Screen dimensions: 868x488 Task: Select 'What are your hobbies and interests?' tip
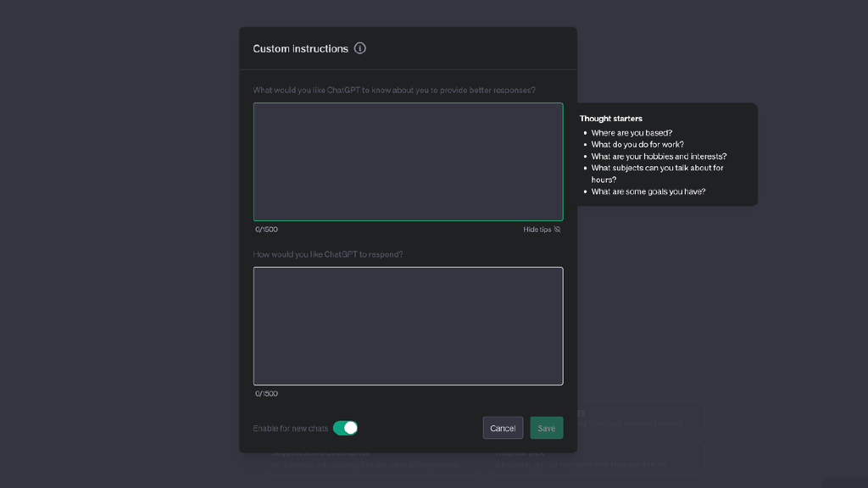(x=659, y=157)
